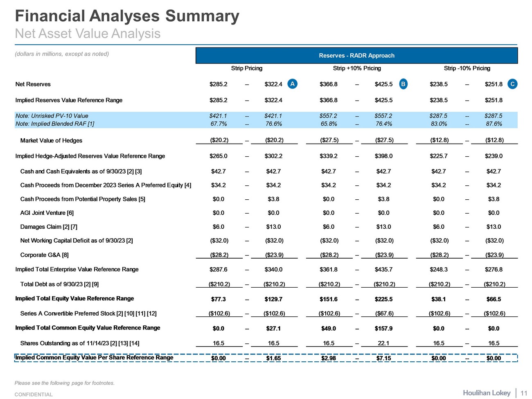532x399 pixels.
Task: Click the blue circle badge labeled C
Action: click(512, 84)
